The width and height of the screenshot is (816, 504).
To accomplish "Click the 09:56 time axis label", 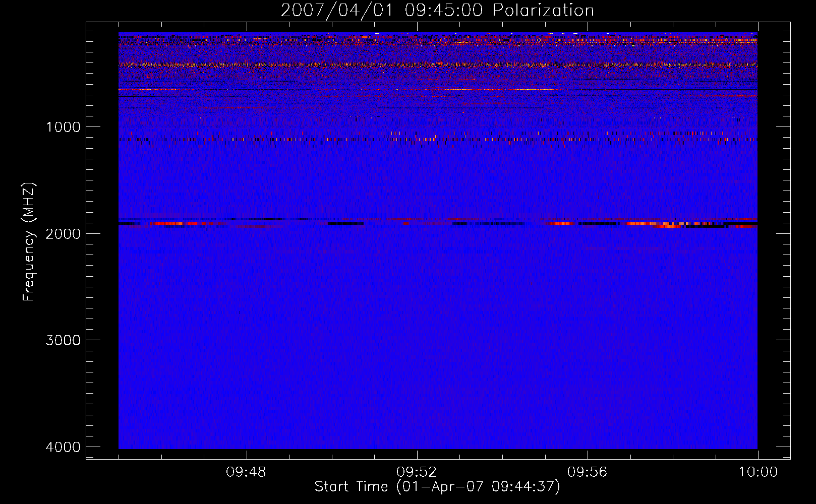I will 587,472.
